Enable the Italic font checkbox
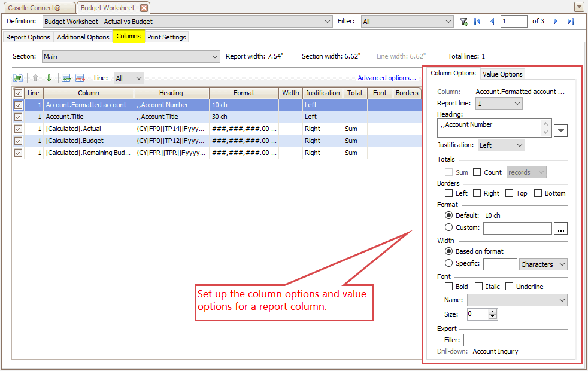Screen dimensions: 588x371 (478, 287)
